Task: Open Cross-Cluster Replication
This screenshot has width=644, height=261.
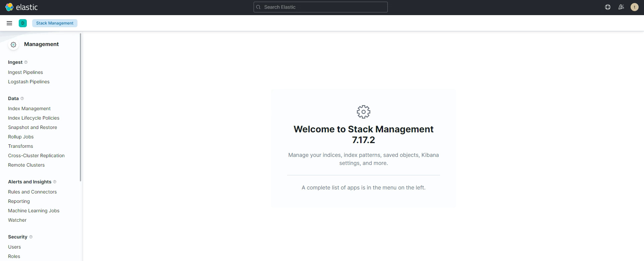Action: pos(36,156)
